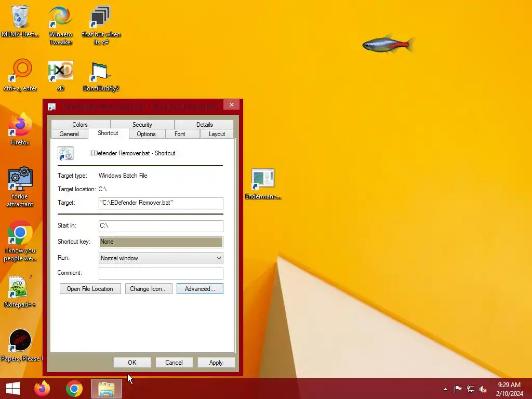Select the 'ctrl+a, enter' desktop icon
The height and width of the screenshot is (399, 532).
click(20, 75)
